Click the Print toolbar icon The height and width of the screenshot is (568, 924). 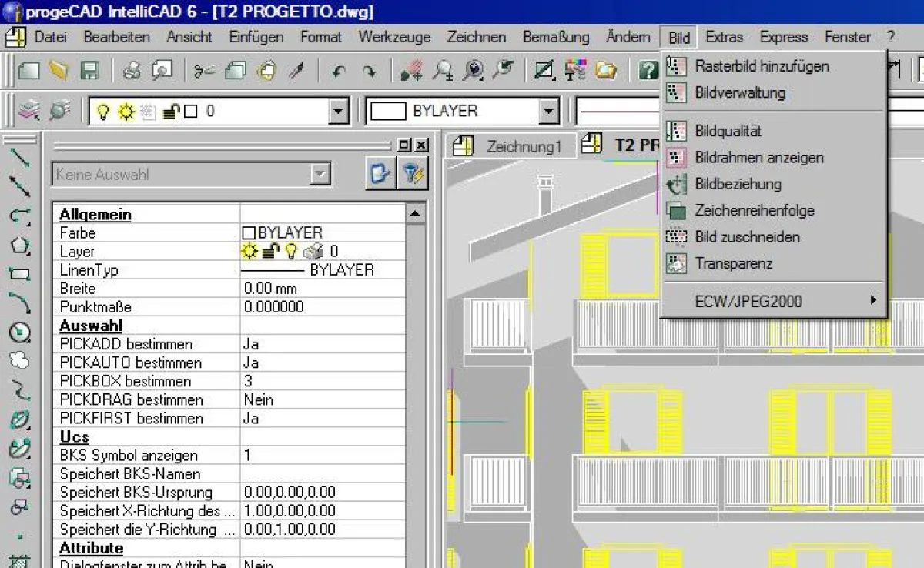[x=130, y=70]
